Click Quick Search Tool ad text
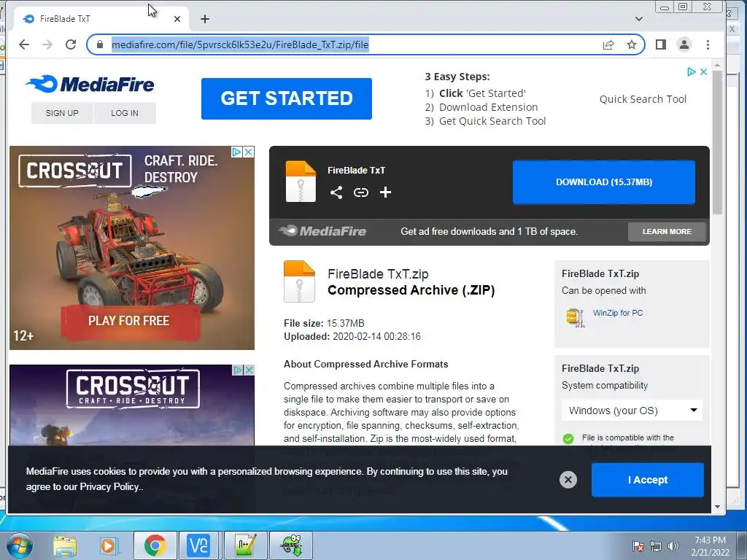The image size is (747, 560). [x=643, y=99]
